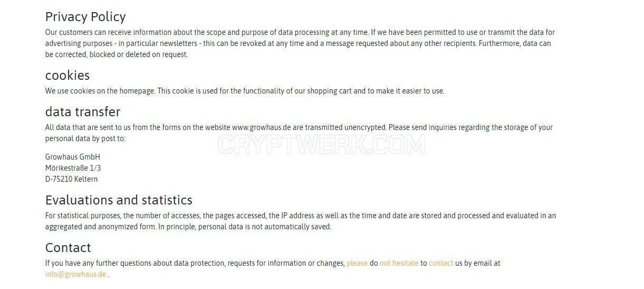
Task: Click the orange "please" link
Action: (357, 263)
